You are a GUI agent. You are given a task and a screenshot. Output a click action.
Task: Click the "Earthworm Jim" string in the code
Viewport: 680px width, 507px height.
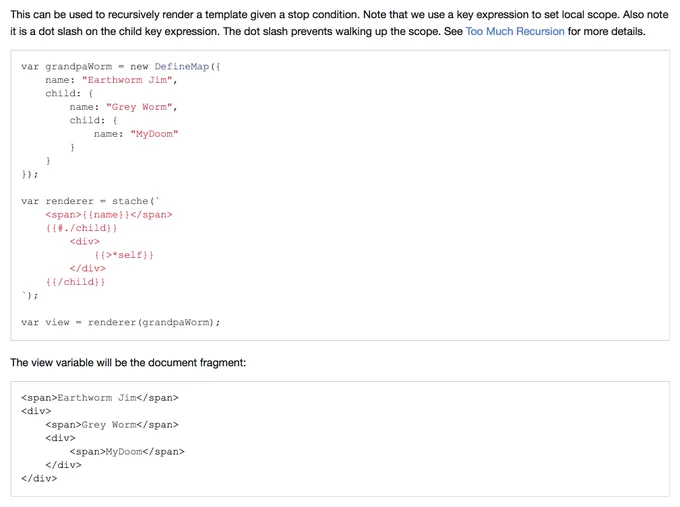tap(127, 80)
